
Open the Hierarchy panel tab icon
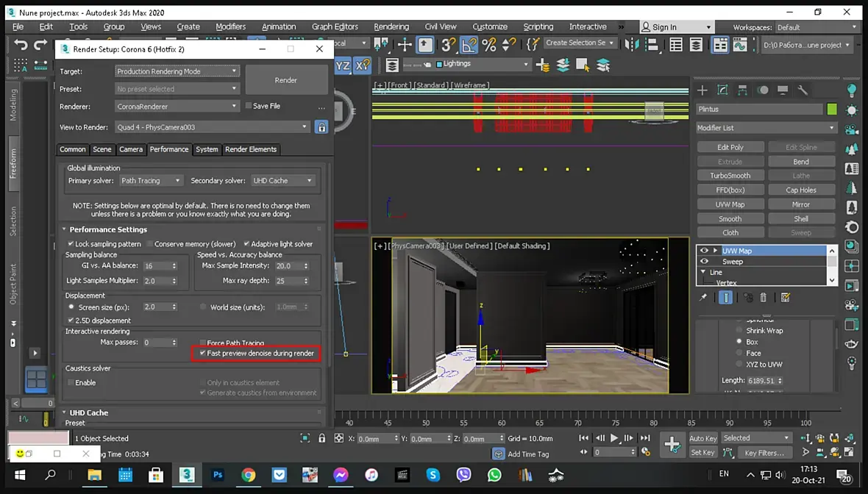(742, 90)
